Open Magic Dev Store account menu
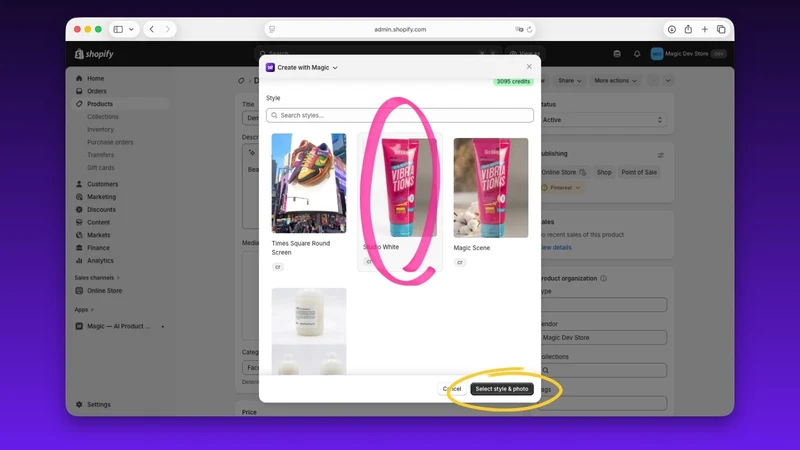Screen dimensions: 800x450 pos(688,54)
